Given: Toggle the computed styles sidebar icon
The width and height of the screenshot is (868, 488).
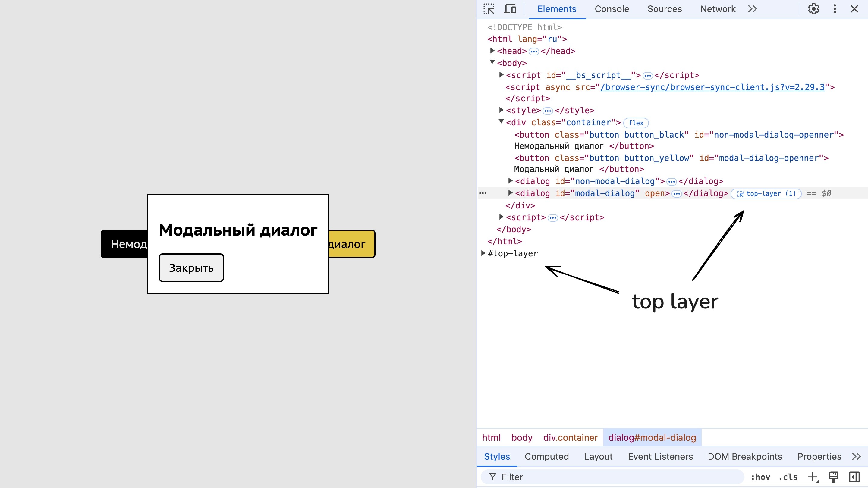Looking at the screenshot, I should pyautogui.click(x=854, y=477).
